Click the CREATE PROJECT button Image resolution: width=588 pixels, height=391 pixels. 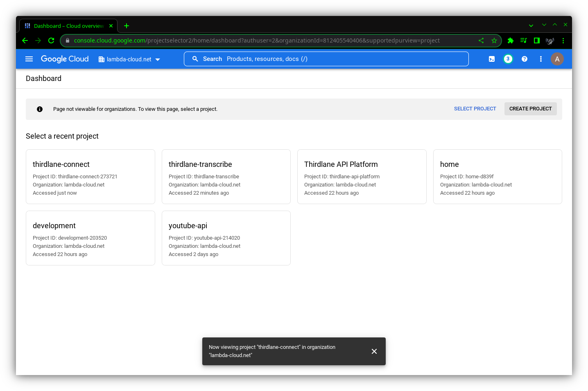tap(531, 109)
